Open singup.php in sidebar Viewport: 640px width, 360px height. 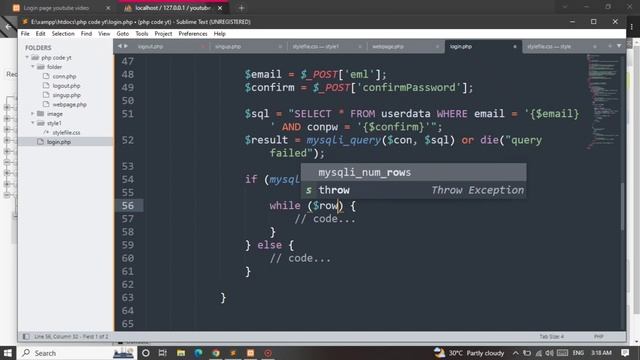67,95
